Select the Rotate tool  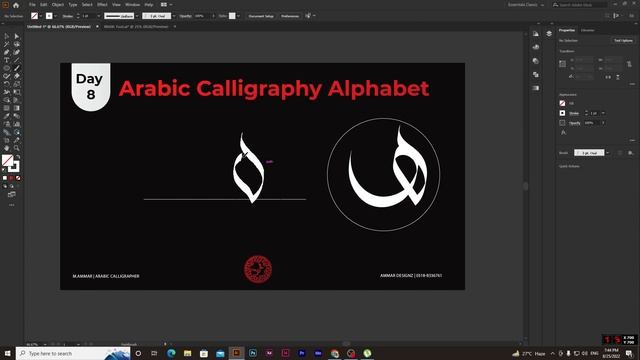pyautogui.click(x=7, y=84)
